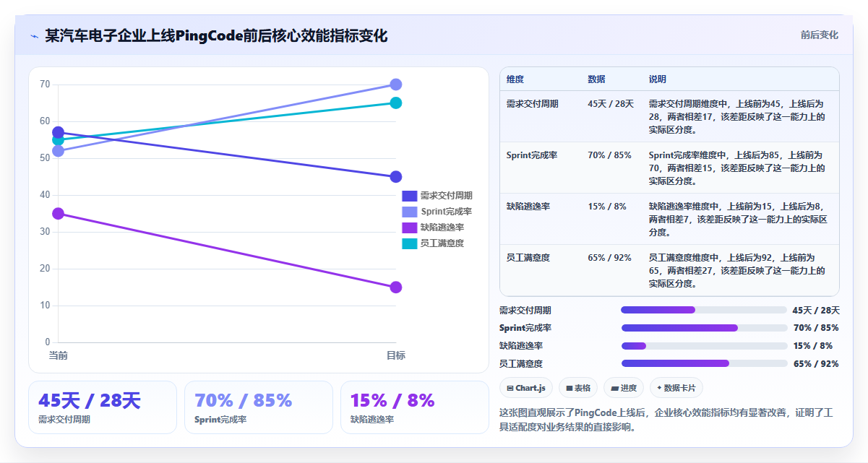This screenshot has width=868, height=463.
Task: Click the 目标 x-axis label
Action: click(x=396, y=355)
